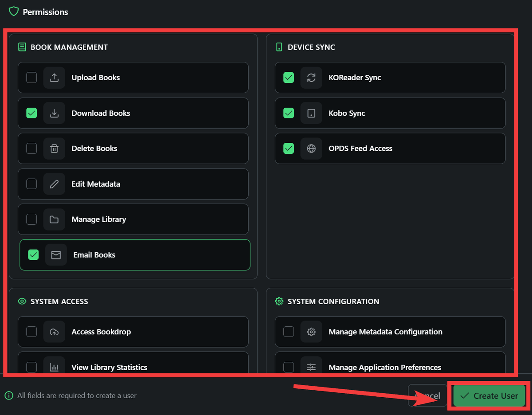Click the sync arrows icon for KOReader Sync

pos(311,78)
